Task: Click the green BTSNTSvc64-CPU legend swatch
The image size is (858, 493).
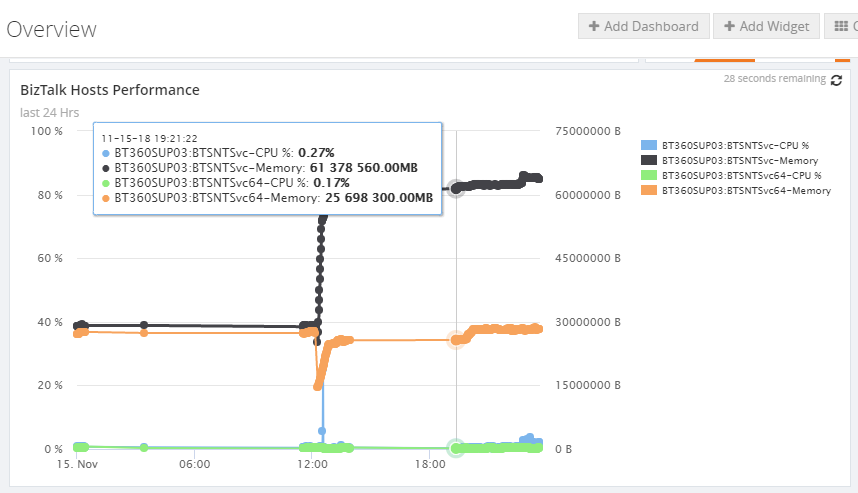Action: pyautogui.click(x=648, y=175)
